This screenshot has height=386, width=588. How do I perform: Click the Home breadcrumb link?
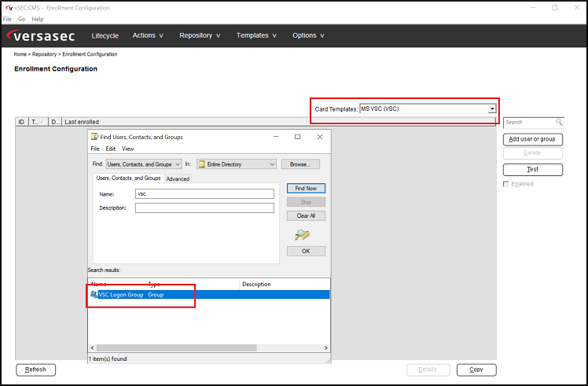[20, 54]
